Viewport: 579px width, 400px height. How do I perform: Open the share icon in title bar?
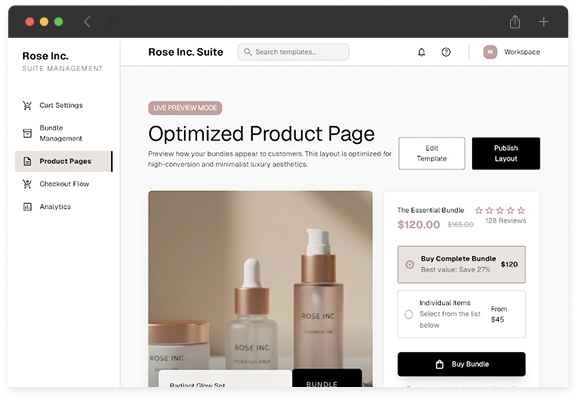point(515,21)
